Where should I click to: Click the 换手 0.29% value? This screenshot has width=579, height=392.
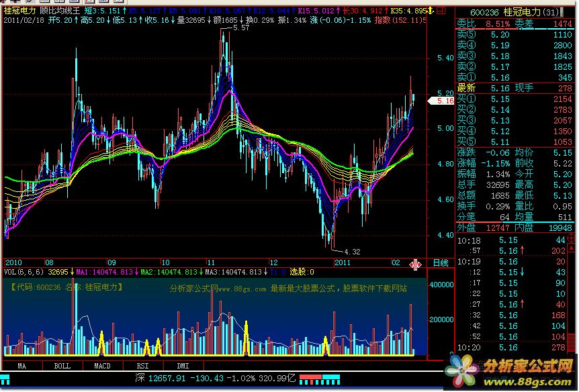(498, 206)
